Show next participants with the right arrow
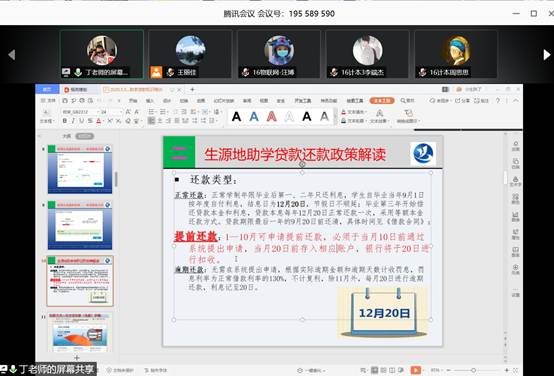Viewport: 554px width, 376px height. [x=547, y=55]
